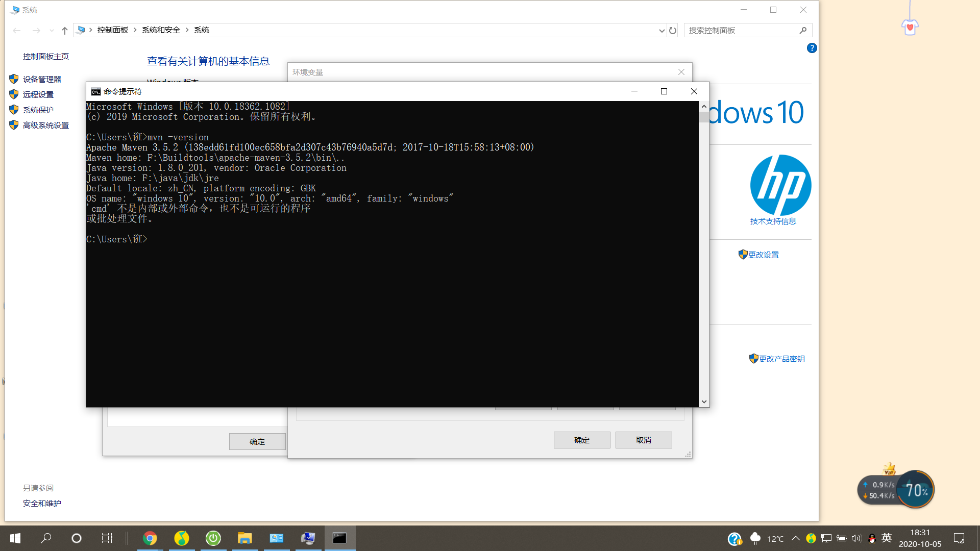Click Cancel in Environment Variables dialog
The height and width of the screenshot is (551, 980).
(x=644, y=440)
